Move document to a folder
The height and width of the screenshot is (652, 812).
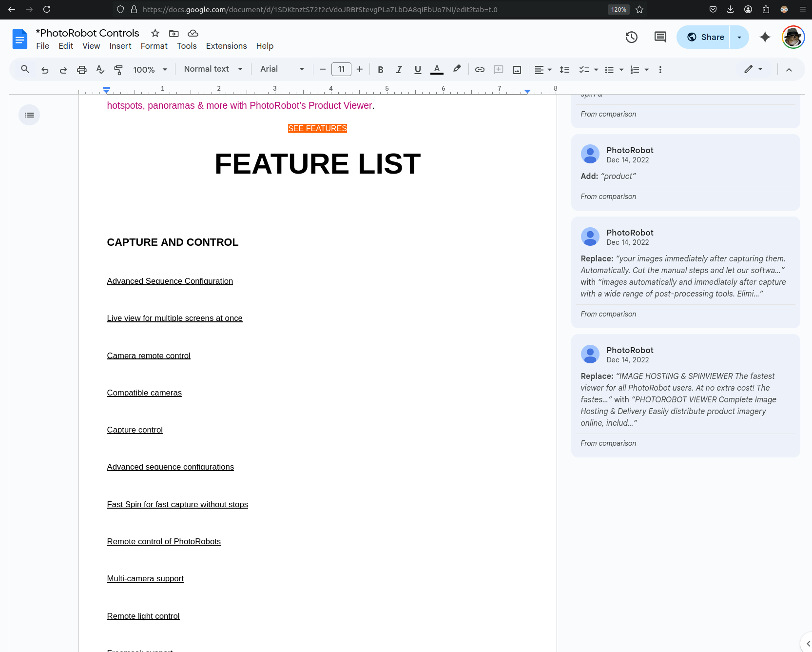(174, 33)
